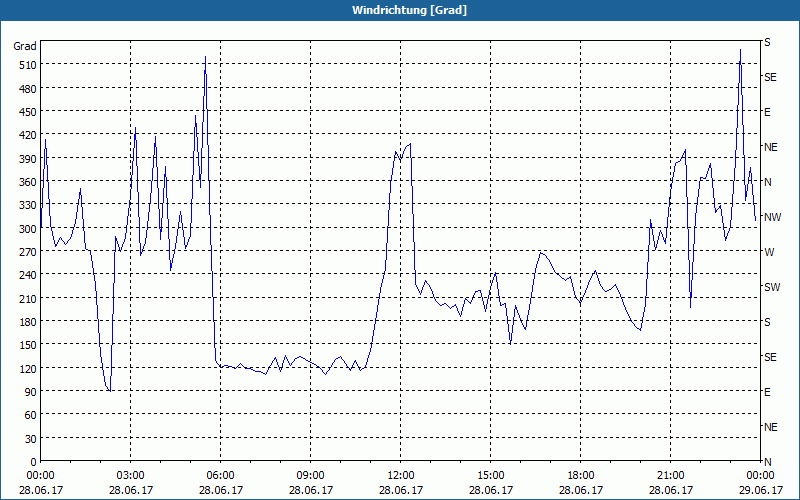This screenshot has height=500, width=800.
Task: Click the NE compass label beside 30
Action: click(771, 427)
